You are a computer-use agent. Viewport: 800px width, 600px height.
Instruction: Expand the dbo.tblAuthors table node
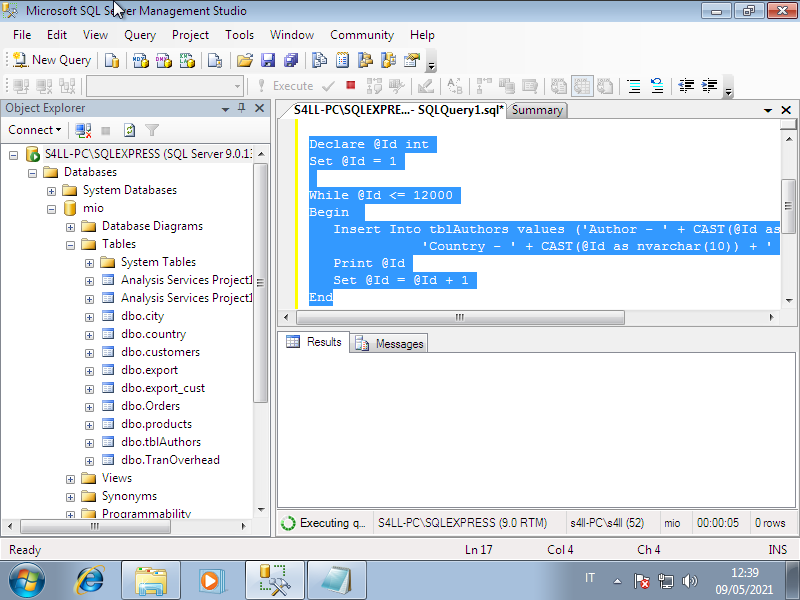coord(87,441)
